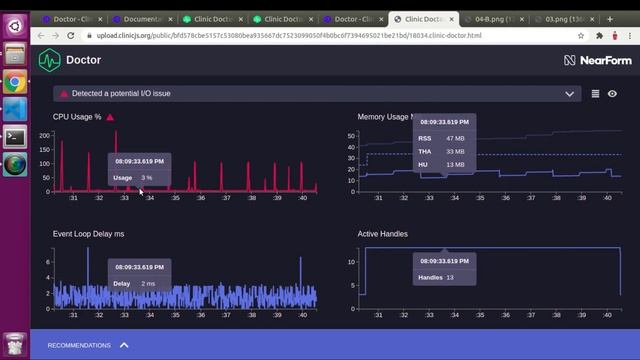Click the CPU Usage % chart title

coord(77,117)
